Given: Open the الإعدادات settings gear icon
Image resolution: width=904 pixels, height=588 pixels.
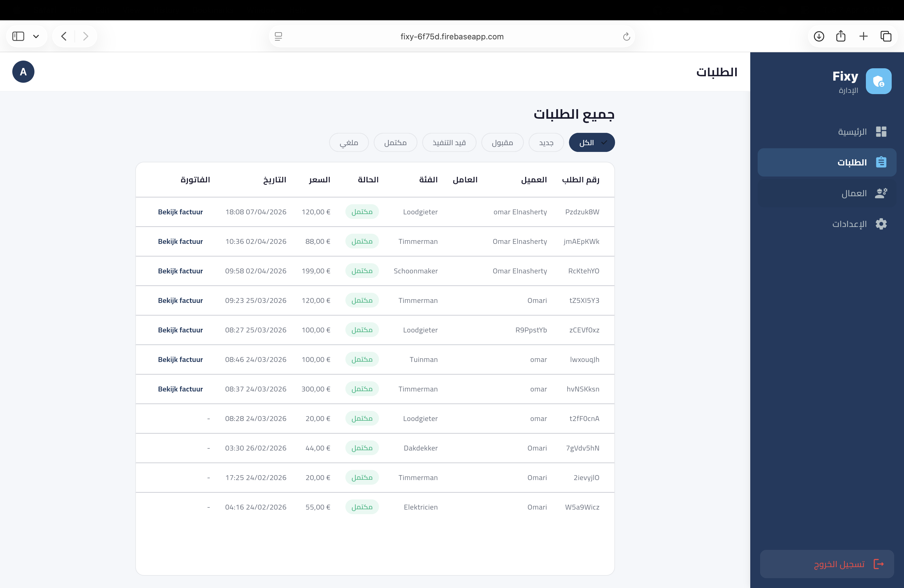Looking at the screenshot, I should pyautogui.click(x=882, y=224).
